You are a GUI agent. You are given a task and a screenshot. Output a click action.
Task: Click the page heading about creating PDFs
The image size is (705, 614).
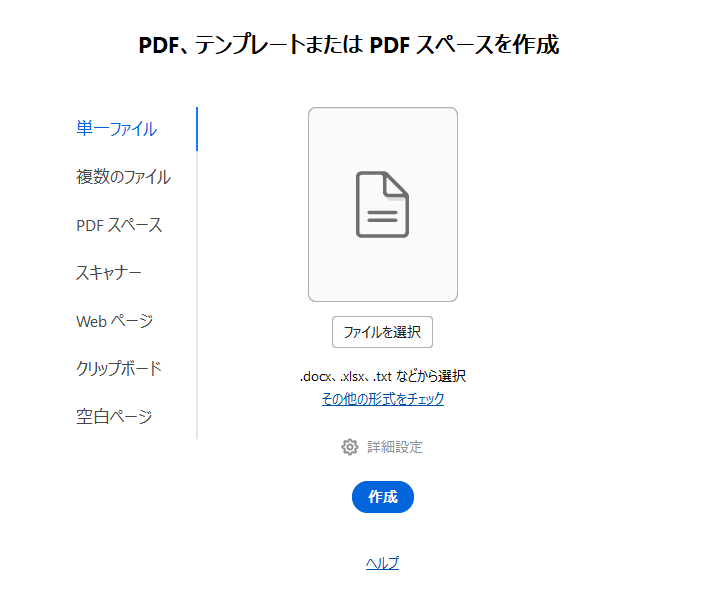tap(348, 45)
